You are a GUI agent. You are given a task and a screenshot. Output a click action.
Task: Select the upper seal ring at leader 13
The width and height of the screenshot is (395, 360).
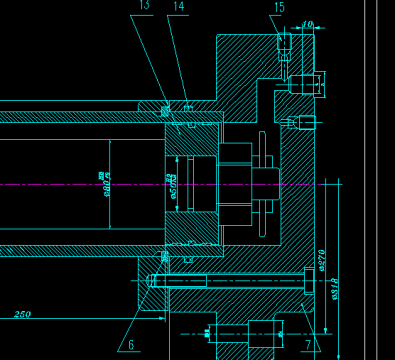pos(165,111)
